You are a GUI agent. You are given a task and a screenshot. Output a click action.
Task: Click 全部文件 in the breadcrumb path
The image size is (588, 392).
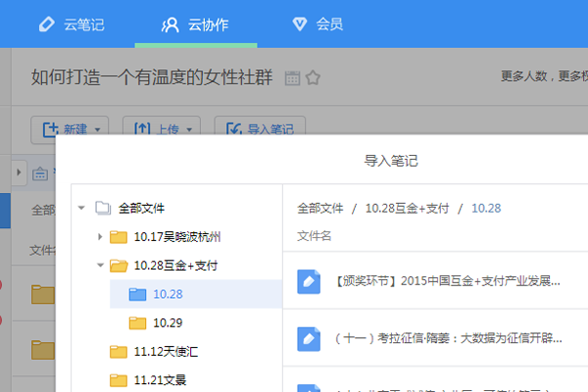[320, 208]
